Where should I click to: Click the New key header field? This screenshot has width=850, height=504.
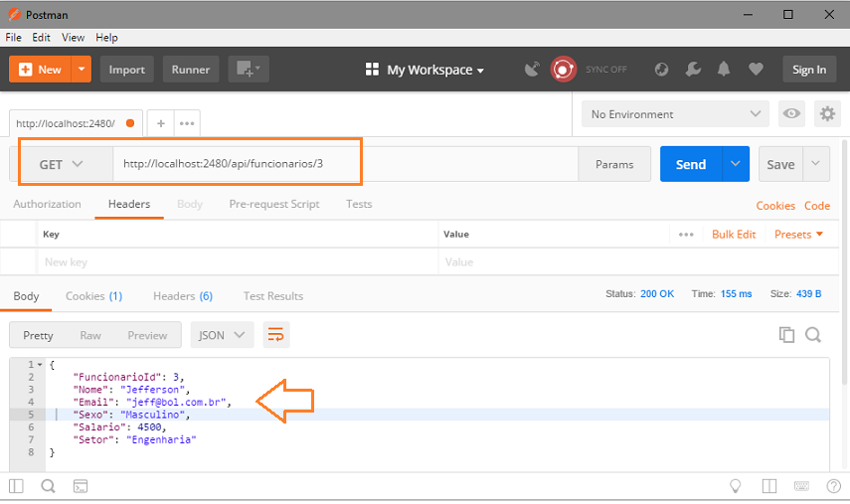pyautogui.click(x=238, y=262)
